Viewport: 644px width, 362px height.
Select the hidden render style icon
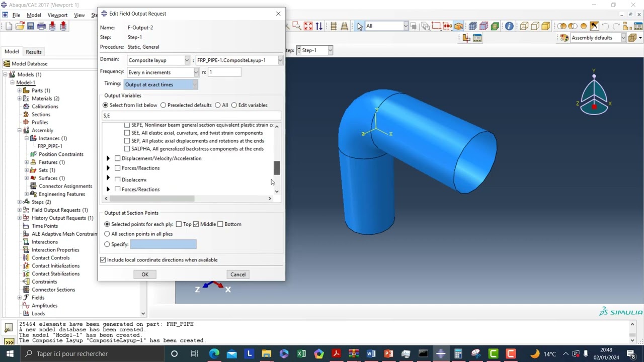535,26
